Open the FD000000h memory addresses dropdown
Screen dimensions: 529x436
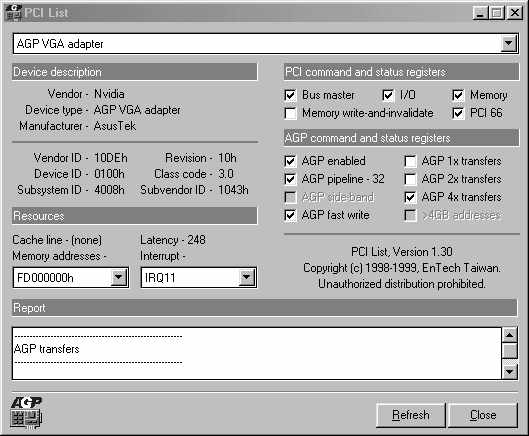[x=118, y=277]
